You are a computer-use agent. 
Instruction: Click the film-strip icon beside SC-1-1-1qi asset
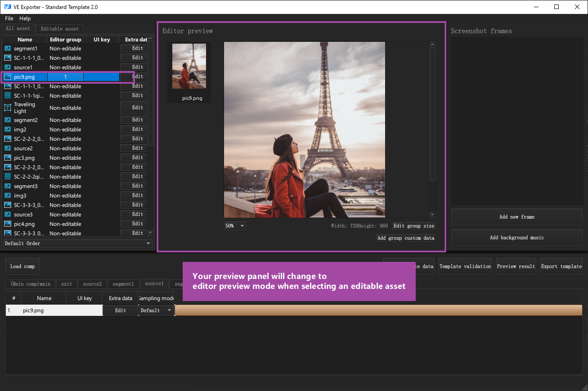(x=8, y=95)
